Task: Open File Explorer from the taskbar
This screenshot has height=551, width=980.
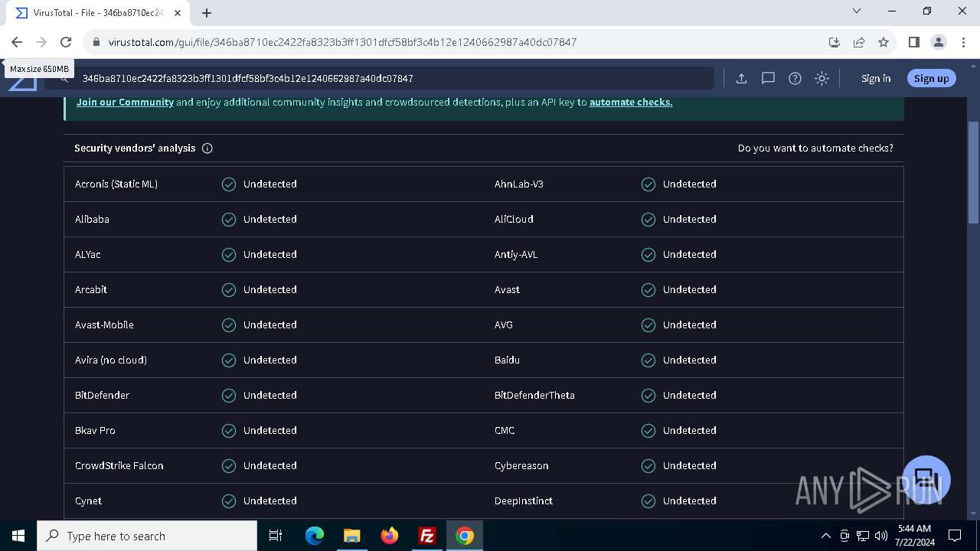Action: [352, 536]
